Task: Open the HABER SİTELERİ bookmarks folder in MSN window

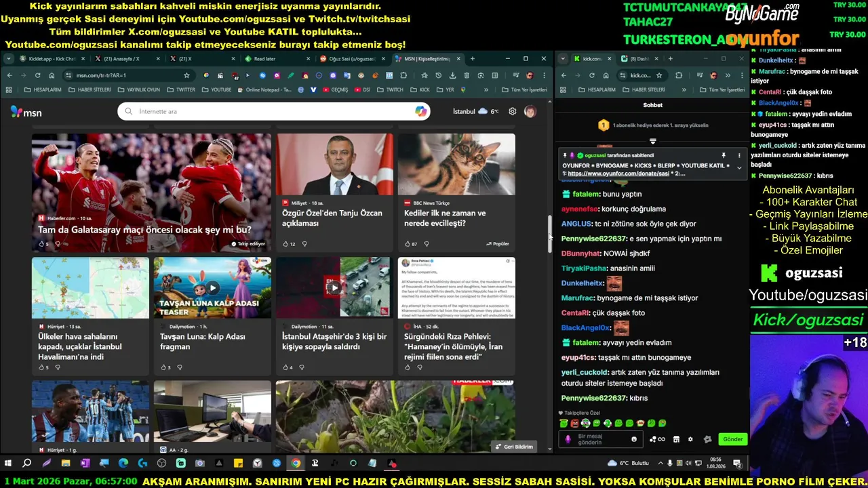Action: (89, 89)
